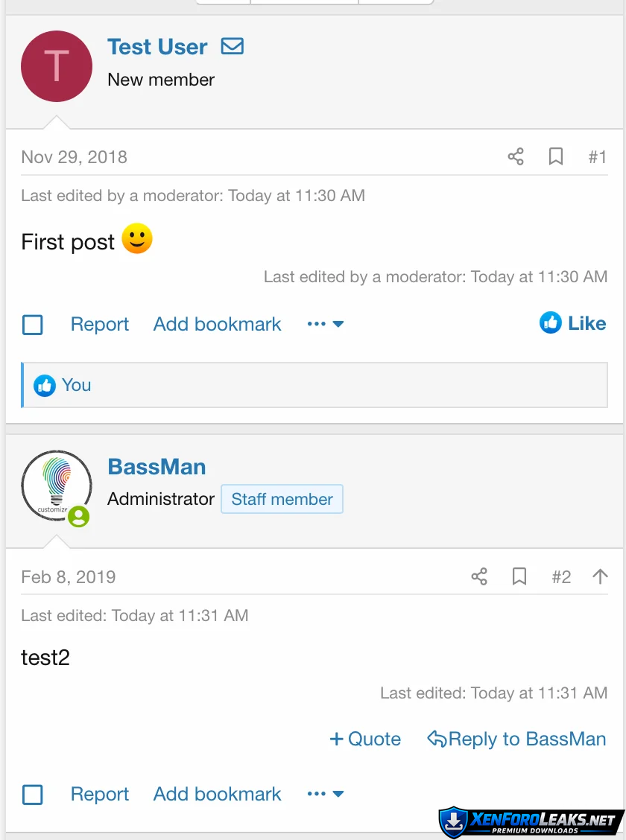Image resolution: width=626 pixels, height=840 pixels.
Task: Click the share icon on post #2
Action: [479, 576]
